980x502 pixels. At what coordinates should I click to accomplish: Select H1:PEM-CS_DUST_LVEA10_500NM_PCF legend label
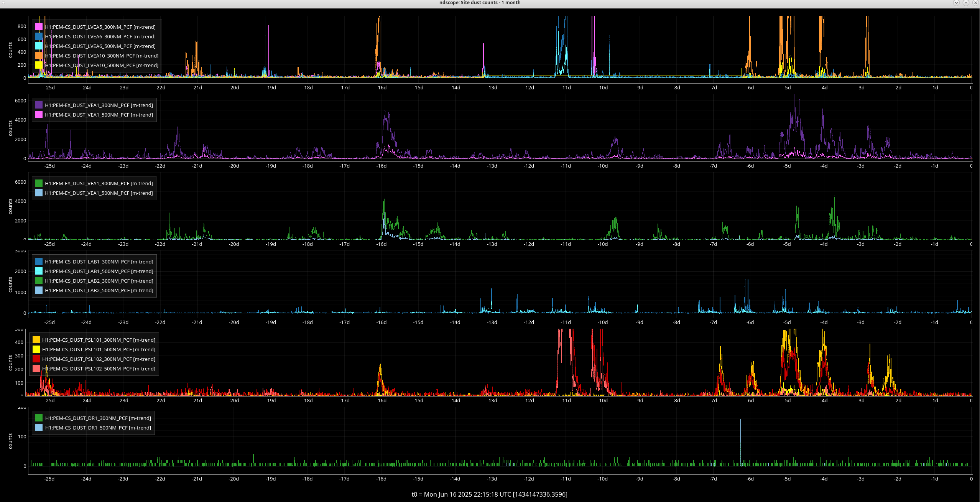pos(102,66)
